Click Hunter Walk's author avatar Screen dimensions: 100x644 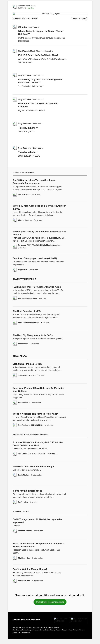click(x=14, y=403)
